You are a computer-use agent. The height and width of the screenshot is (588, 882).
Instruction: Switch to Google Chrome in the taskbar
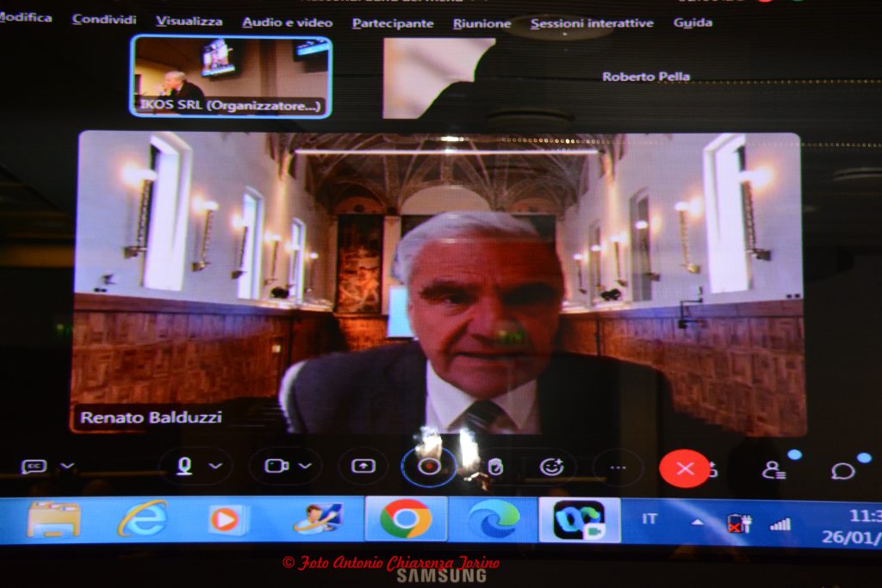pyautogui.click(x=407, y=519)
